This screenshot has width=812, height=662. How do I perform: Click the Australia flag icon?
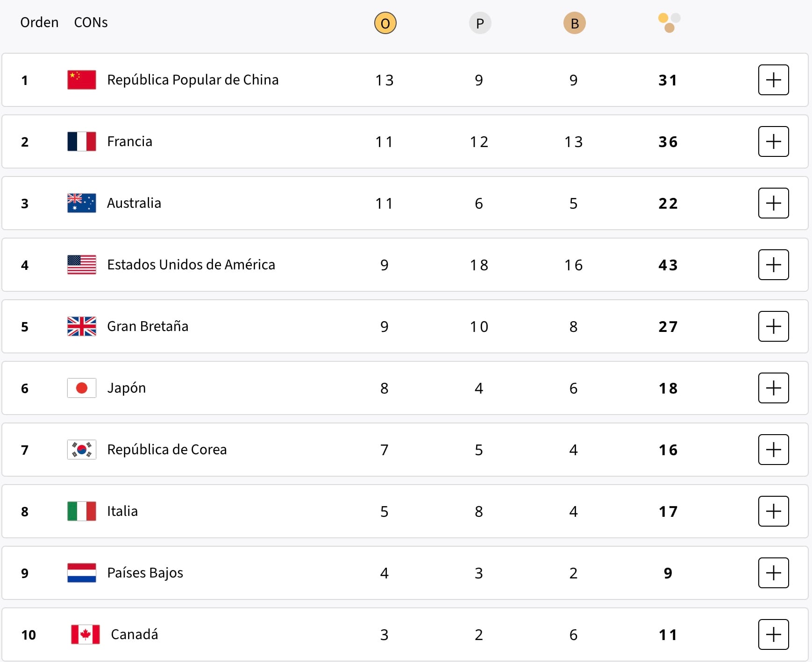coord(82,203)
